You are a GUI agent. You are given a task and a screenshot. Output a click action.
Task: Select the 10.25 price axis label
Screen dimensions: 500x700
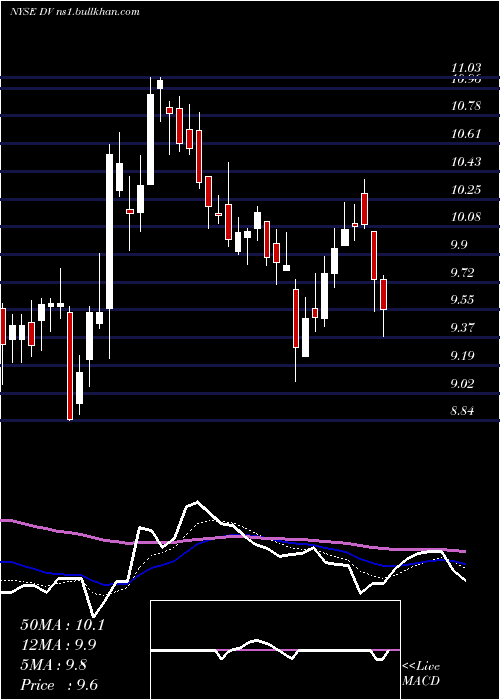click(466, 190)
